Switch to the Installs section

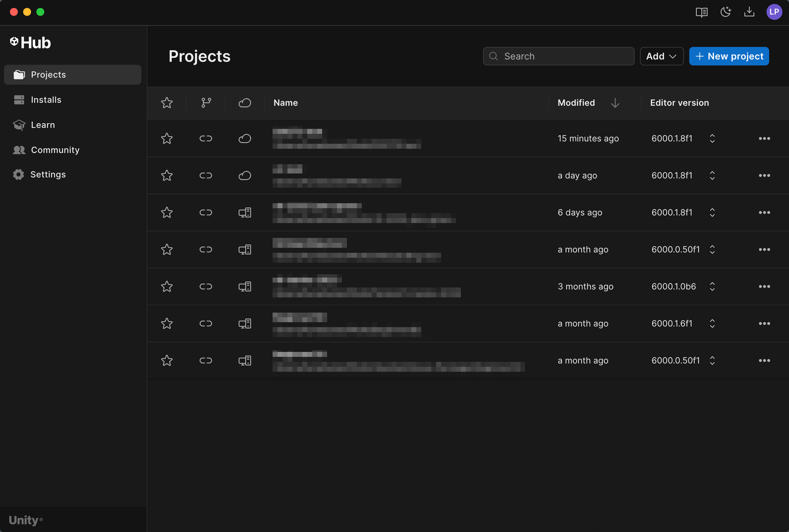[46, 99]
